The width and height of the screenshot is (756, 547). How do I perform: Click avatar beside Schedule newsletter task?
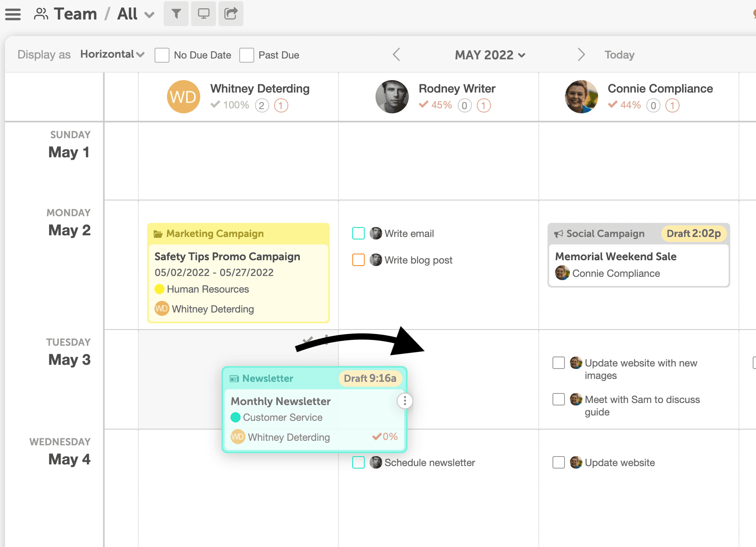point(376,462)
